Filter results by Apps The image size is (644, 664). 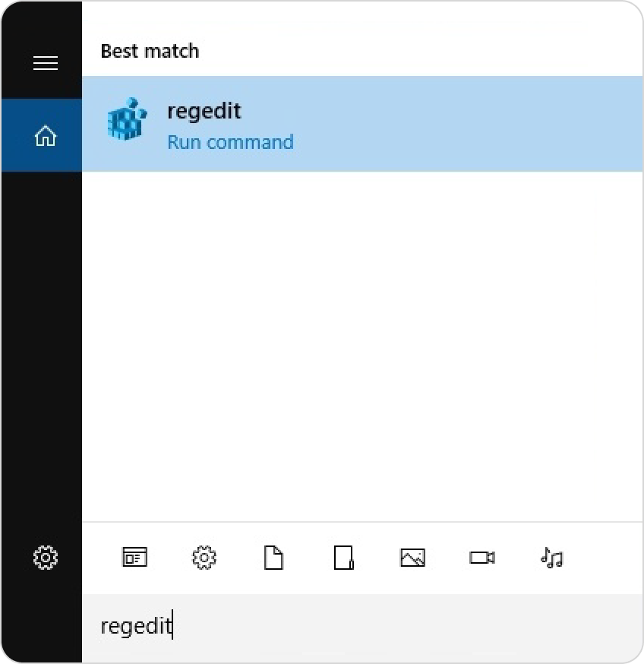click(134, 558)
